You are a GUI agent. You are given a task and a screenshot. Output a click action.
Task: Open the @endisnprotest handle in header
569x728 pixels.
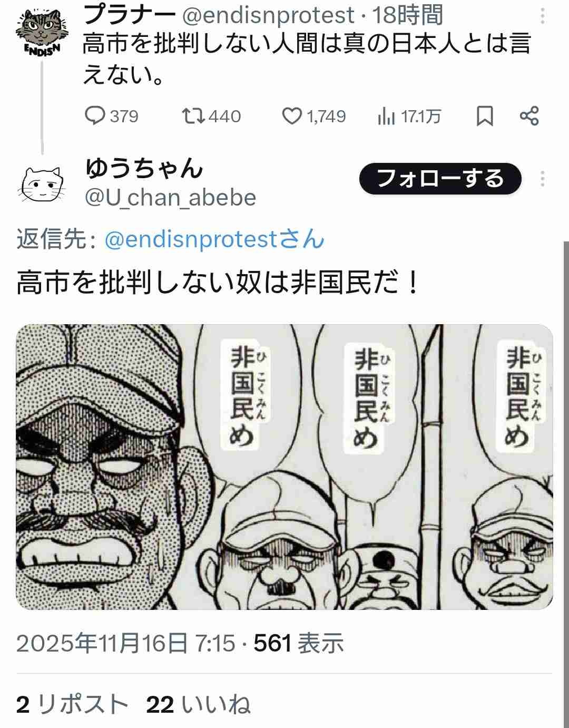[x=268, y=16]
